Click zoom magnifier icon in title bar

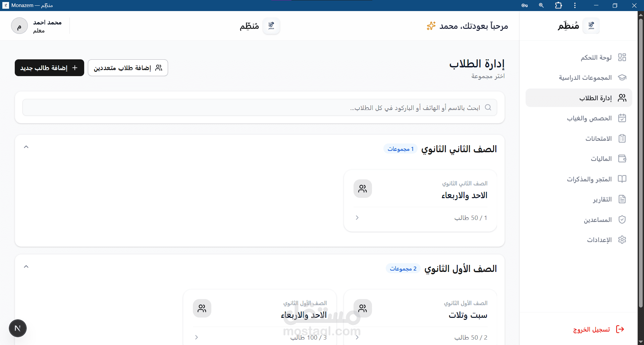(x=541, y=5)
